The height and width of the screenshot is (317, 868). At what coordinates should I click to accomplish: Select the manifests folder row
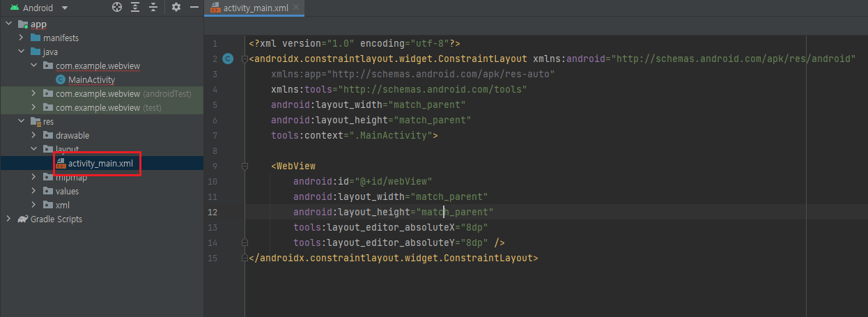[x=102, y=38]
